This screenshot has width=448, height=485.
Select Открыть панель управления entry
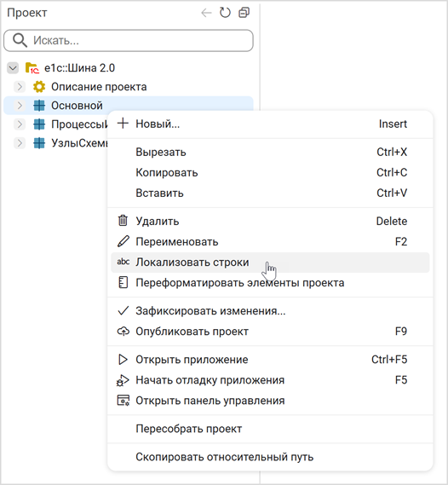270,401
